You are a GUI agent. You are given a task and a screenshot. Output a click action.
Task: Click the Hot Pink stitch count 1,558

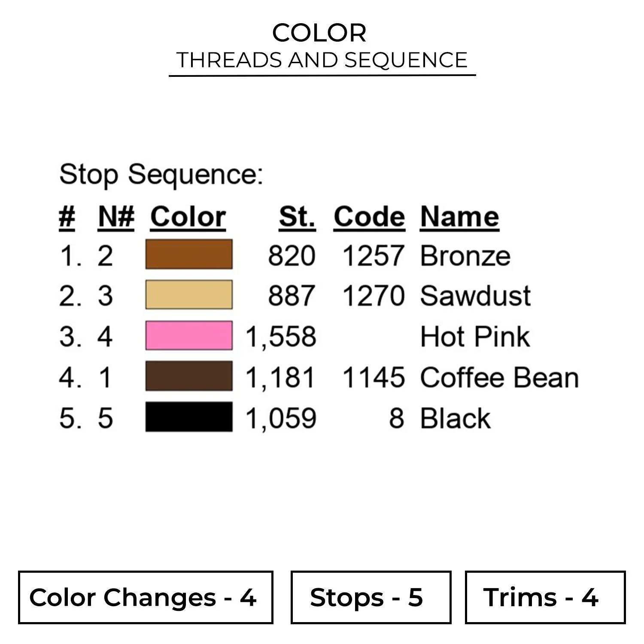coord(281,337)
